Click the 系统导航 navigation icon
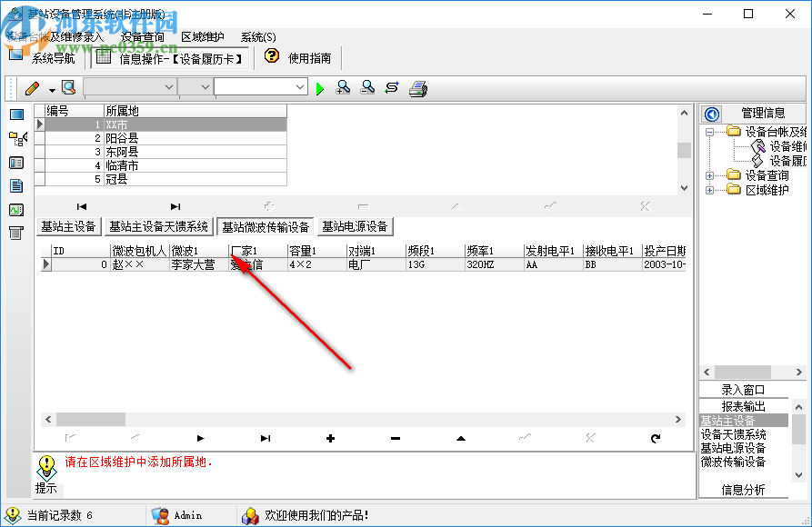 point(41,55)
